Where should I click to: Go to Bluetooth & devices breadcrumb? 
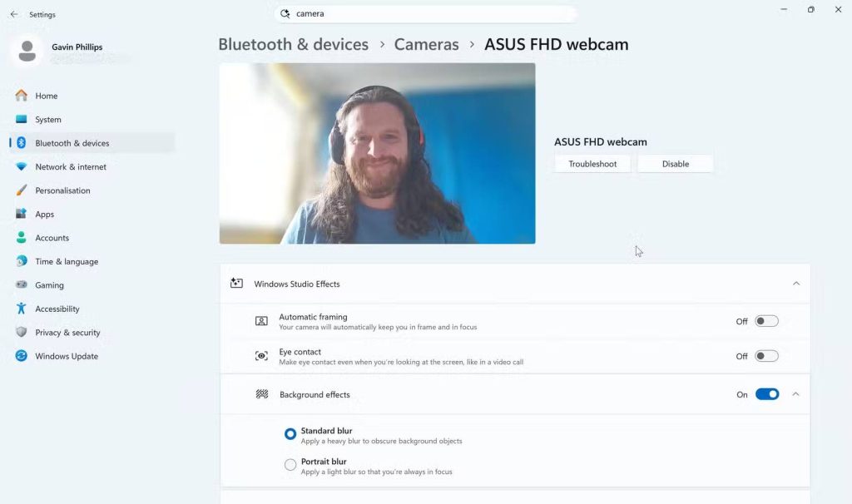coord(294,44)
